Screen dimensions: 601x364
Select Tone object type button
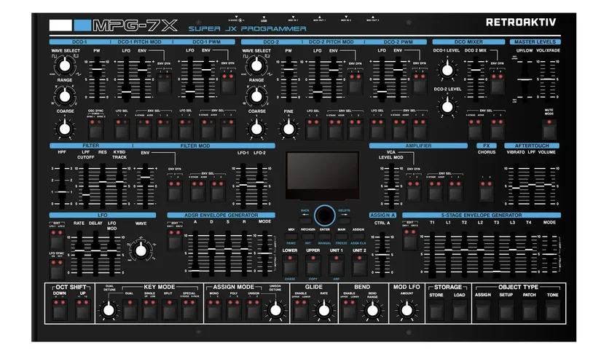pos(553,309)
